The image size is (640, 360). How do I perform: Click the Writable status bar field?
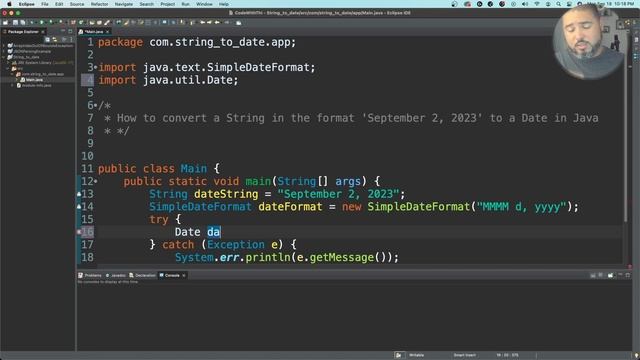pyautogui.click(x=416, y=355)
